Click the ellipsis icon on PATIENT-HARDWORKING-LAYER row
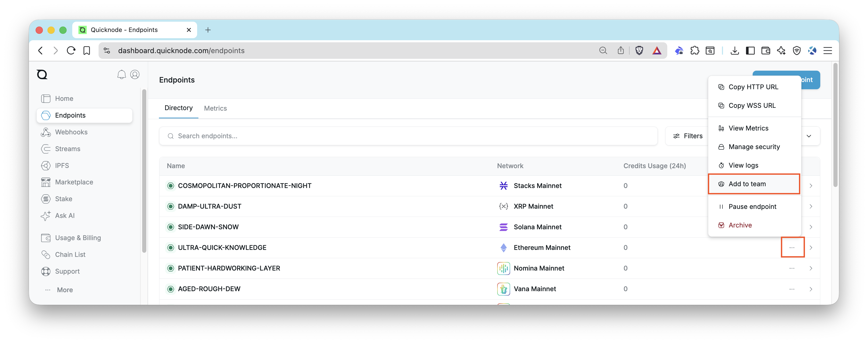 pyautogui.click(x=792, y=268)
